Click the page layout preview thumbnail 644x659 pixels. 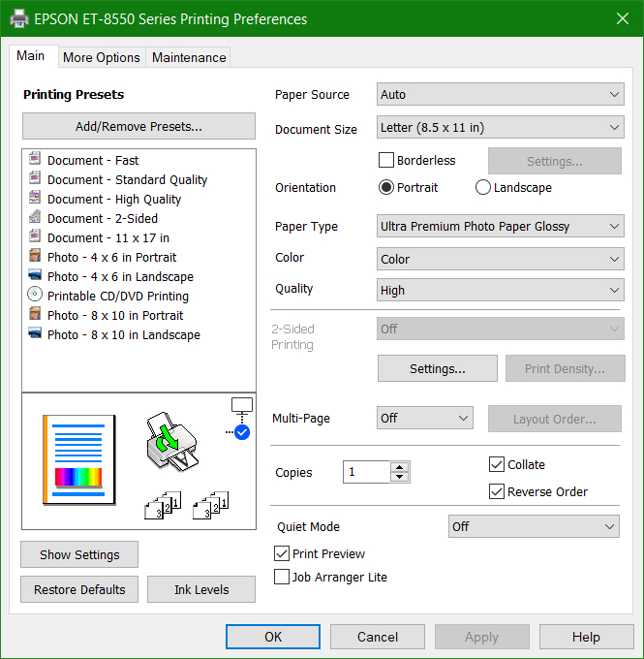[x=79, y=459]
